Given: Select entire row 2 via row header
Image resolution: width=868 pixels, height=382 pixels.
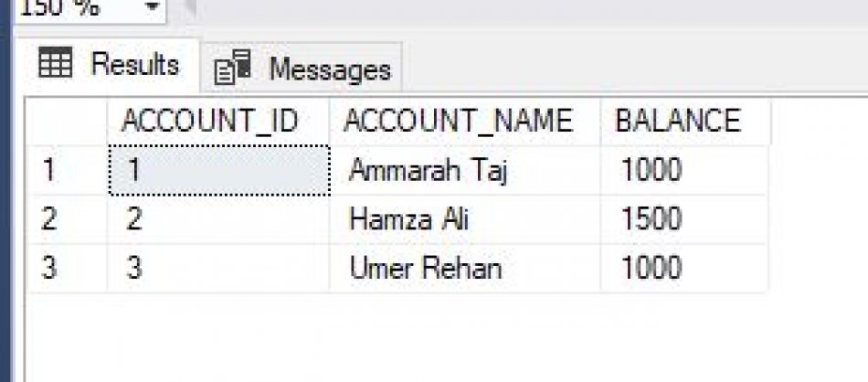Looking at the screenshot, I should pyautogui.click(x=66, y=219).
